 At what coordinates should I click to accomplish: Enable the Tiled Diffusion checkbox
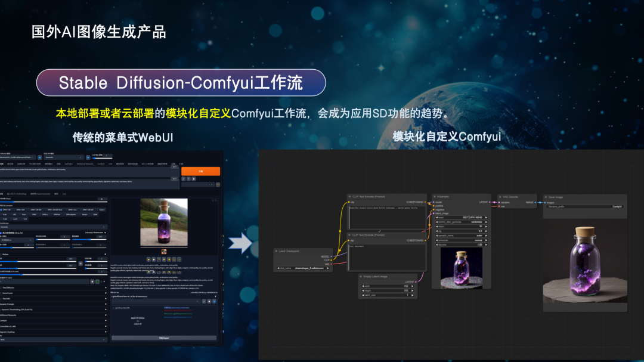[x=1, y=287]
